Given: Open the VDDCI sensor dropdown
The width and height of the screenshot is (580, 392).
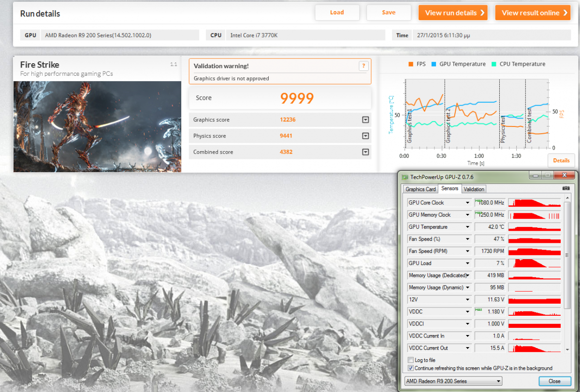Looking at the screenshot, I should pyautogui.click(x=467, y=324).
